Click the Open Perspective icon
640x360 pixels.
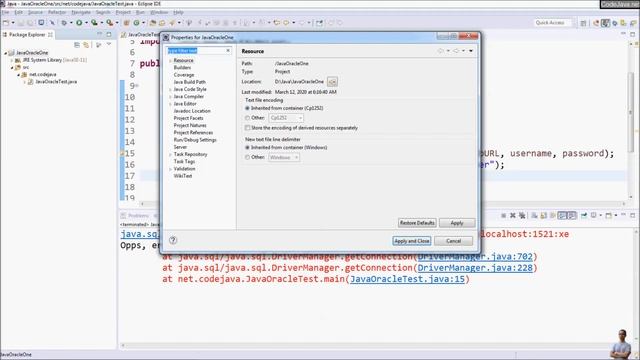[x=583, y=23]
